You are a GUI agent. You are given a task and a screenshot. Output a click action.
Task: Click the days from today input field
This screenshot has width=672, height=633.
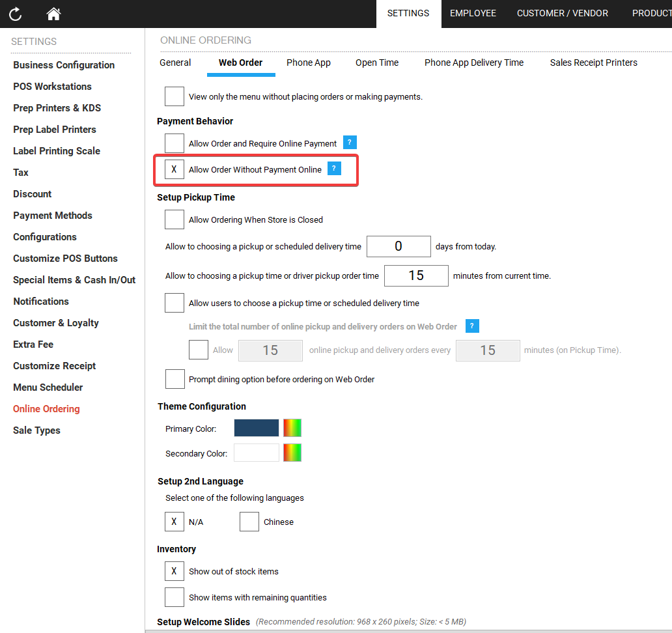(399, 246)
